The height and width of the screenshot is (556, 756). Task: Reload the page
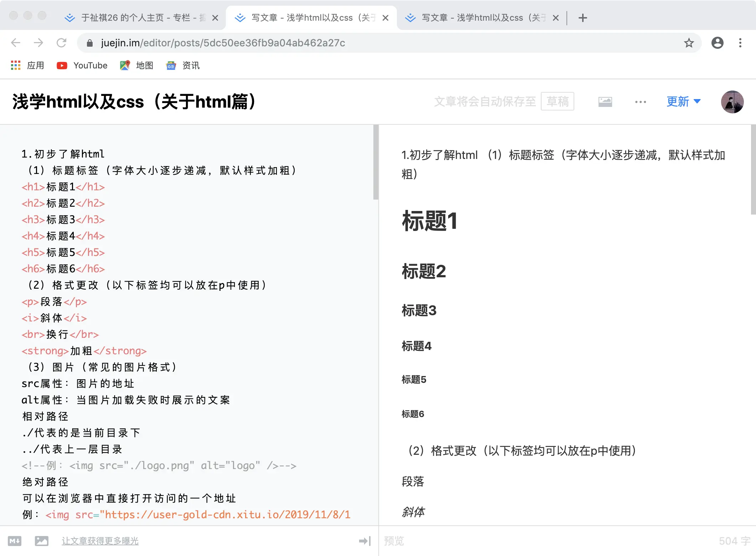click(61, 43)
